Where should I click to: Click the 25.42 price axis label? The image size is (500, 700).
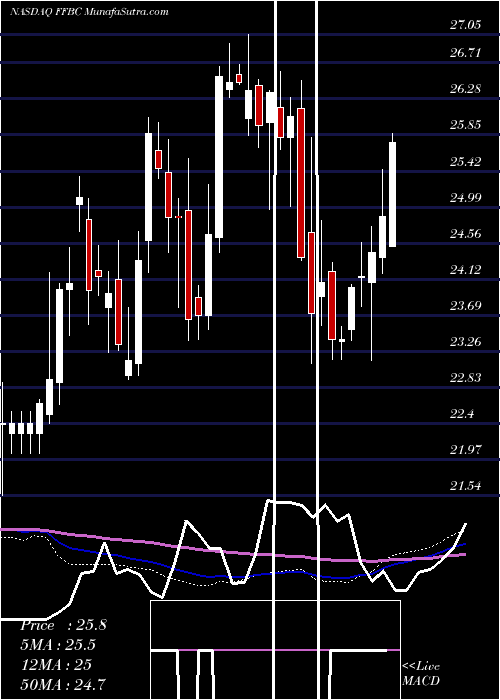point(465,162)
